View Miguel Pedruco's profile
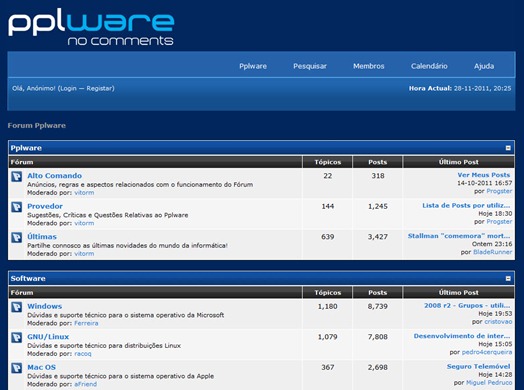524x390 pixels. (x=489, y=383)
